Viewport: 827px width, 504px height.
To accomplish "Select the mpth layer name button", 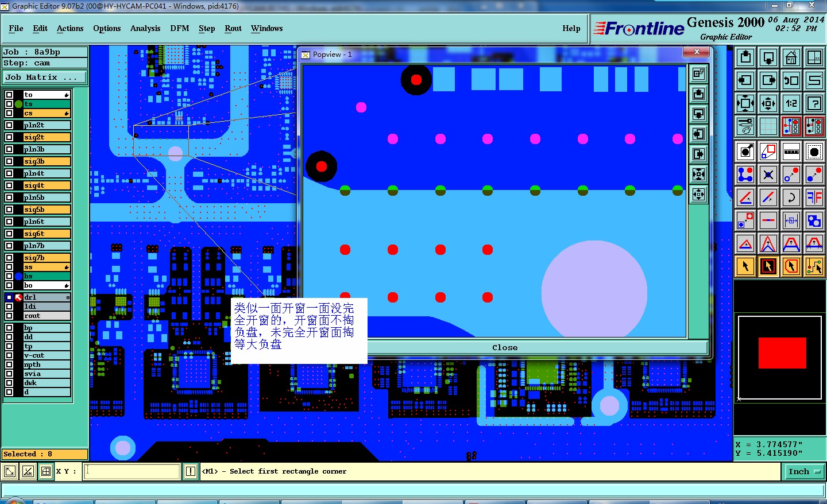I will (x=47, y=365).
